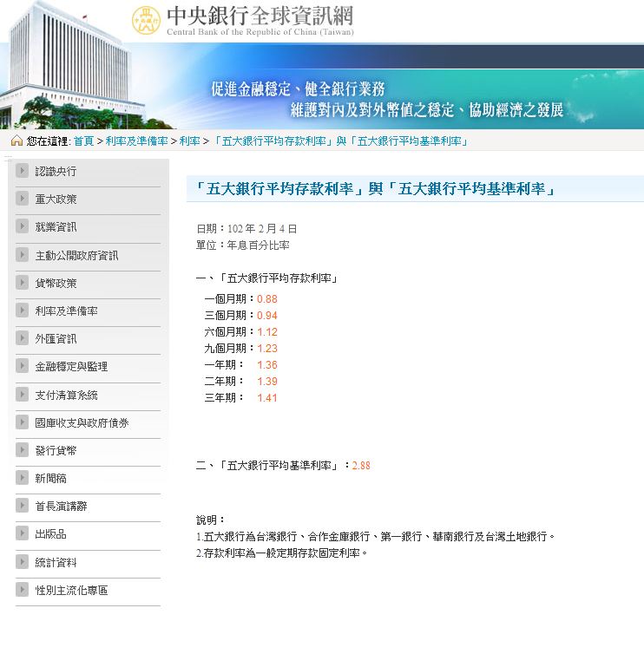This screenshot has width=644, height=667.
Task: Open the 外匯資訊 sidebar menu
Action: [x=56, y=339]
